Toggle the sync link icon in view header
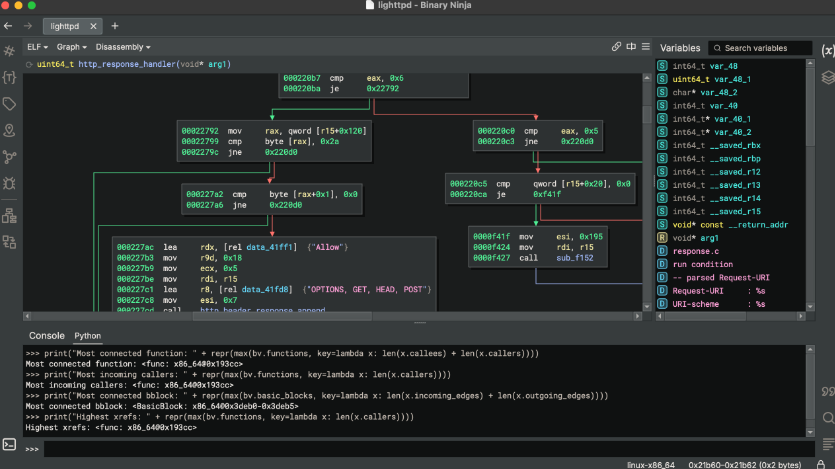The width and height of the screenshot is (835, 469). 616,46
